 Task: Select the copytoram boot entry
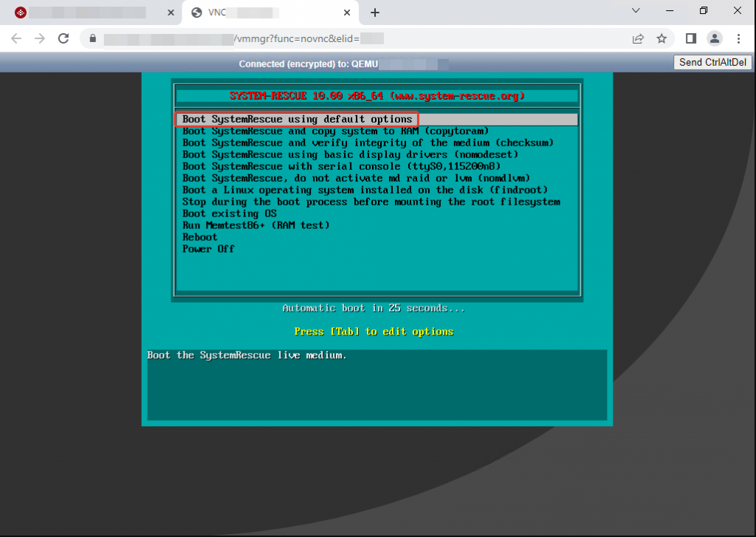point(336,131)
